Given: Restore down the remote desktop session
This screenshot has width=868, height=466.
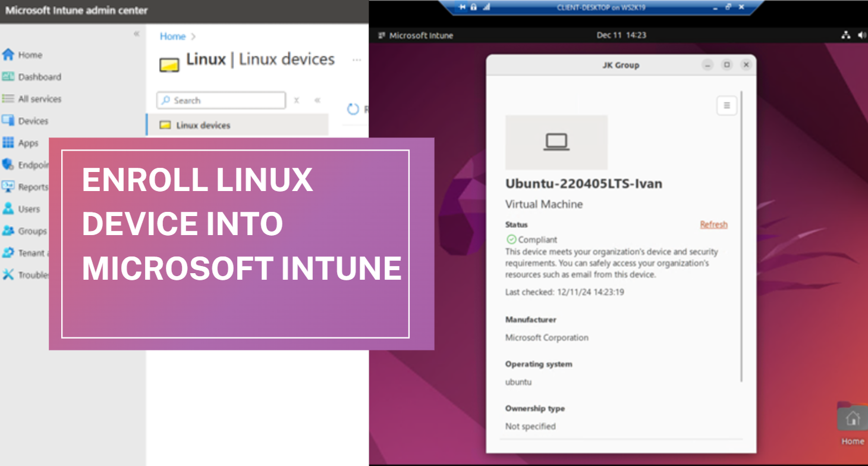Looking at the screenshot, I should (729, 7).
